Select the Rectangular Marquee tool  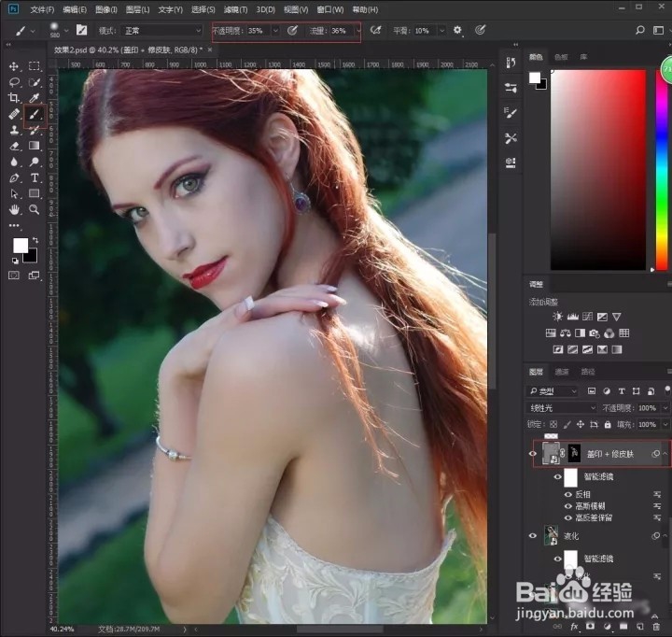tap(35, 66)
